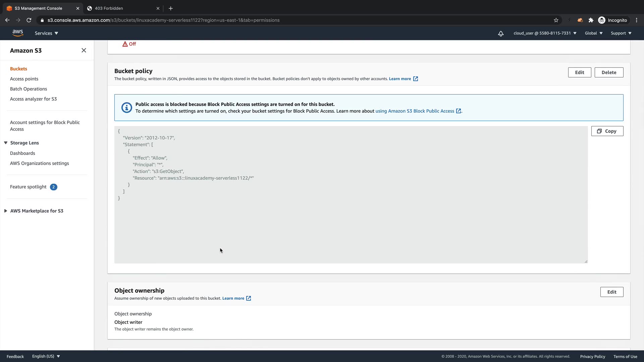The image size is (644, 362).
Task: Open the cloud_user account dropdown
Action: pos(545,33)
